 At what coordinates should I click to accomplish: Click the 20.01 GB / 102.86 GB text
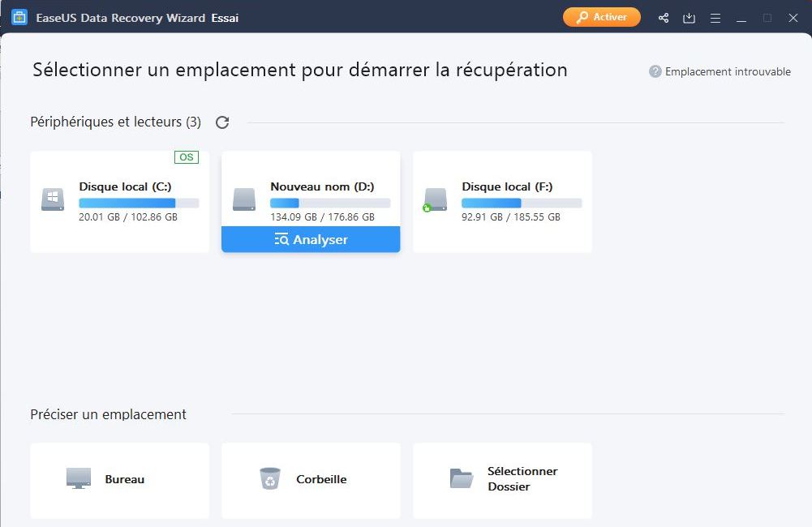point(128,217)
